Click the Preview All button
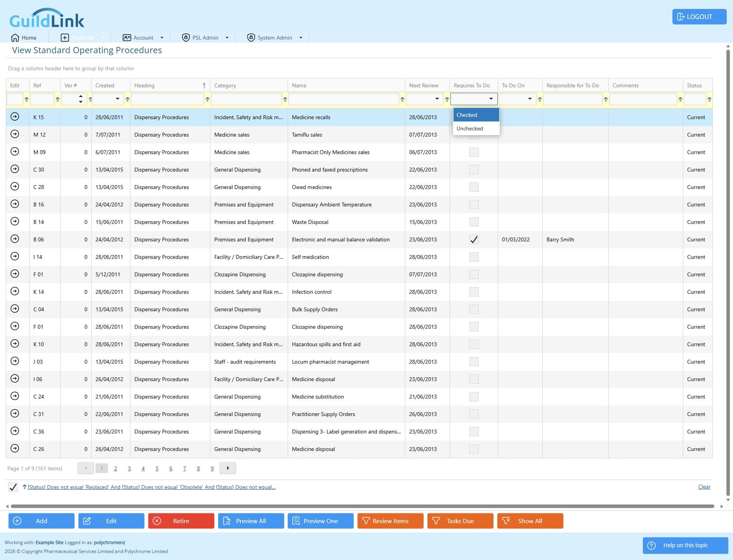The image size is (733, 560). point(251,521)
